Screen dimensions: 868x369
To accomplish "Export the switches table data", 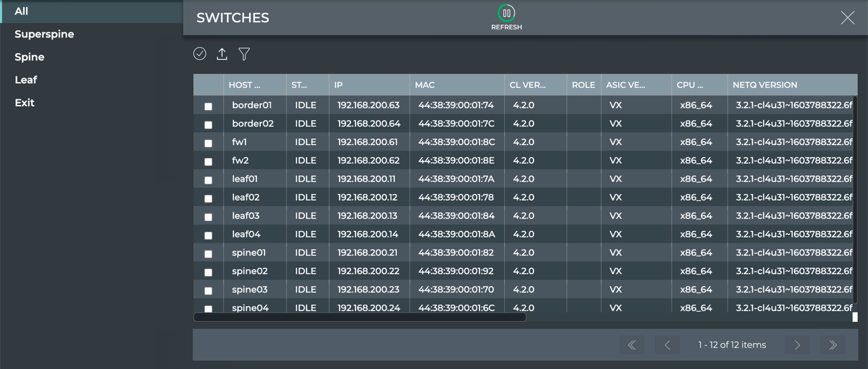I will point(222,54).
